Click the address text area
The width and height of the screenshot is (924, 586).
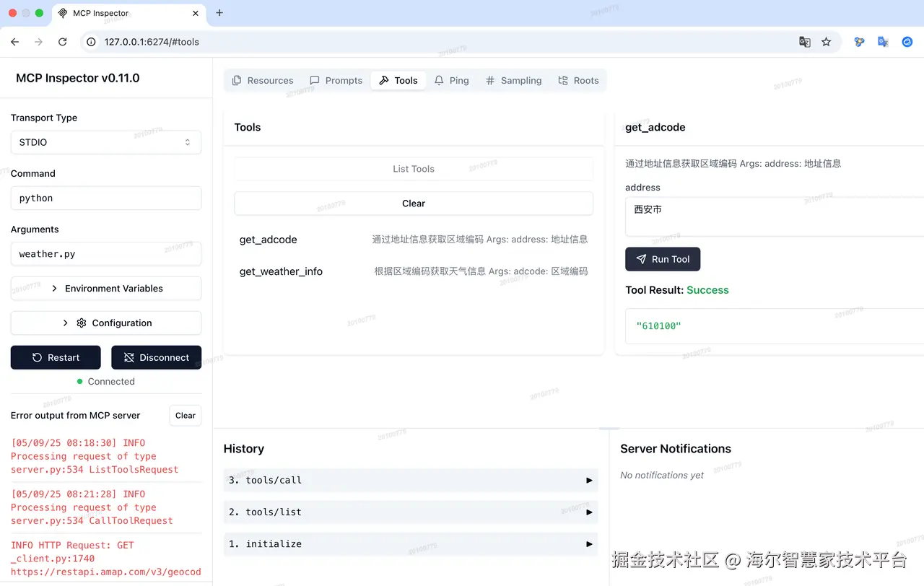tap(775, 217)
